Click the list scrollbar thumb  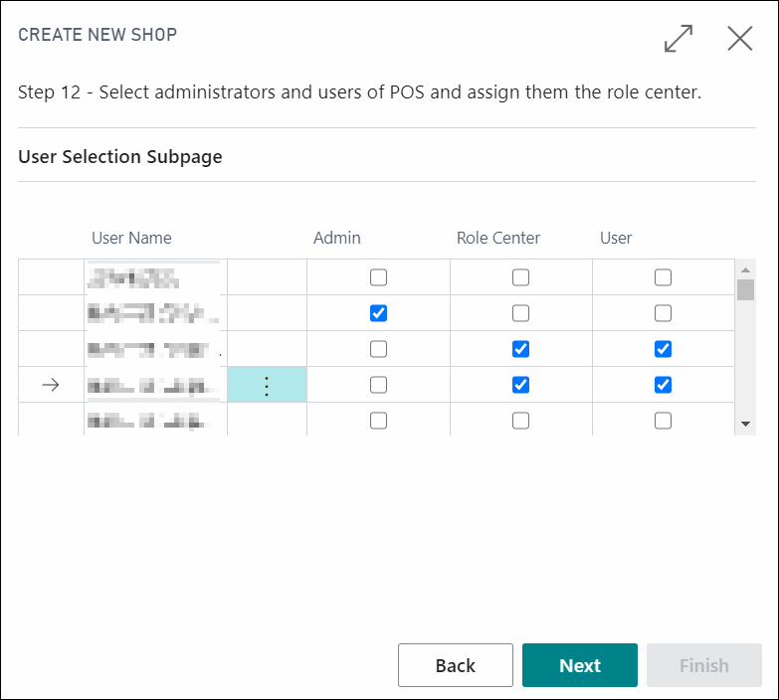pos(745,290)
